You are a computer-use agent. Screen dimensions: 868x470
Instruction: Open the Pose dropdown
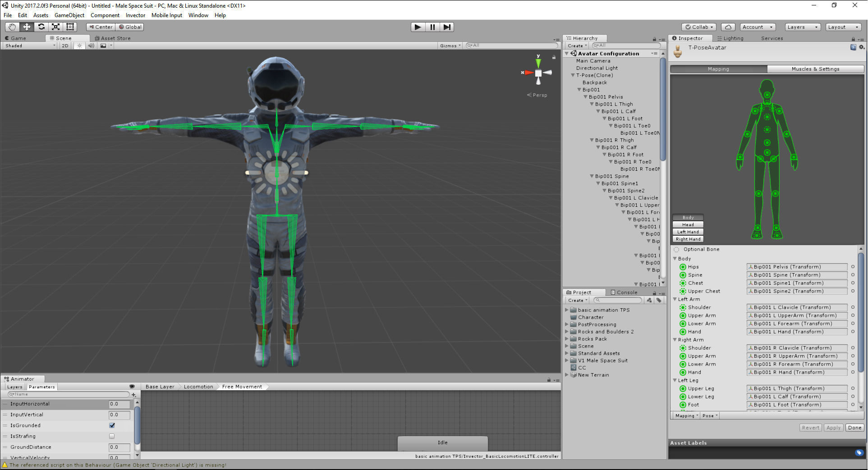709,415
